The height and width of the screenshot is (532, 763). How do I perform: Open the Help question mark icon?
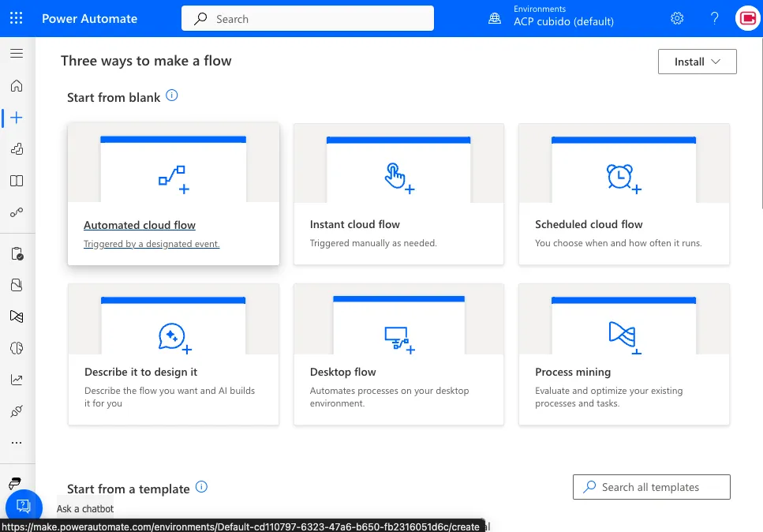714,17
